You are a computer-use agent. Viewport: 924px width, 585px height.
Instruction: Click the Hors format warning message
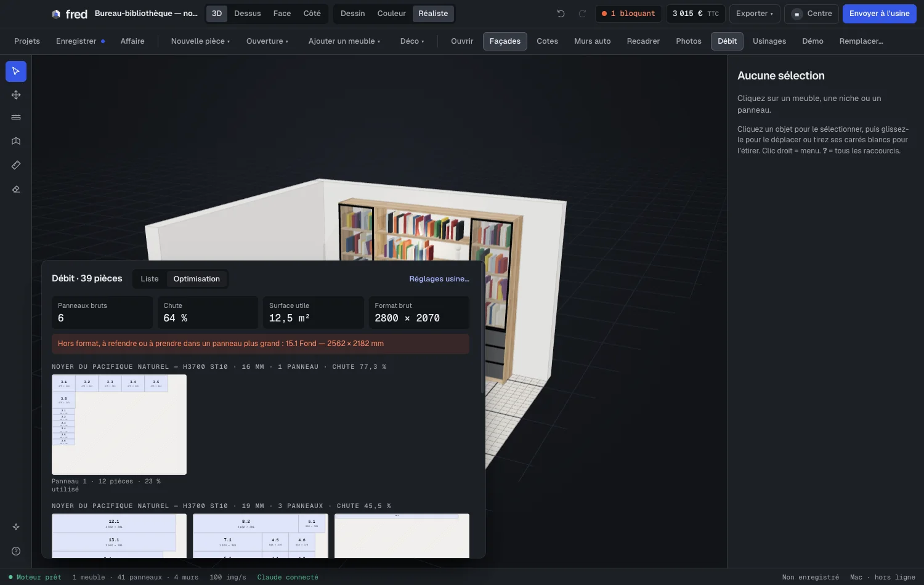(261, 344)
